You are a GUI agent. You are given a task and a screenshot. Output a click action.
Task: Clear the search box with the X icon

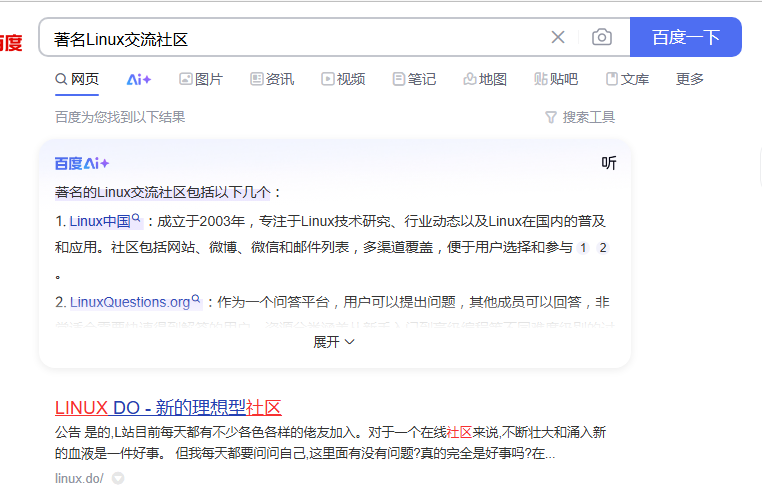tap(558, 37)
